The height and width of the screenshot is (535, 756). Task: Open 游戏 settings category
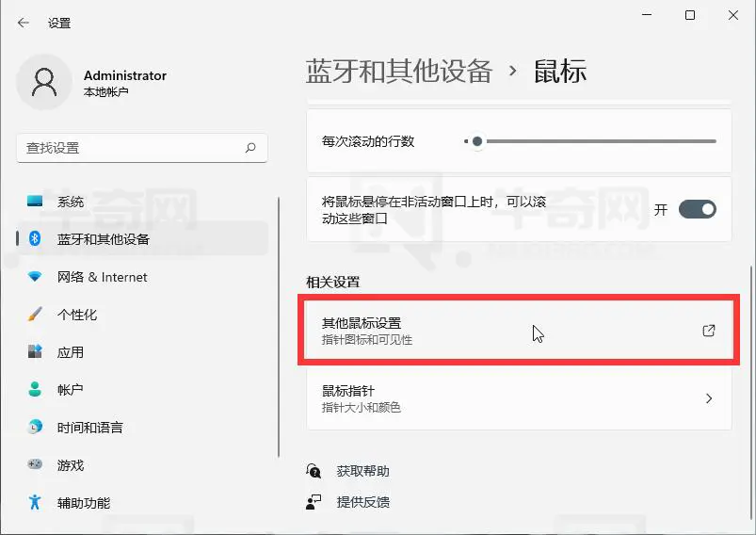(142, 465)
